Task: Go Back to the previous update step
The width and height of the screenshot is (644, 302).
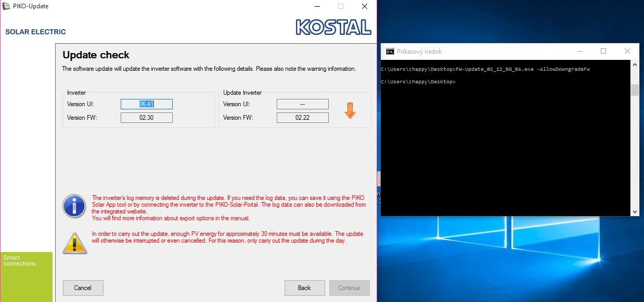Action: coord(304,288)
